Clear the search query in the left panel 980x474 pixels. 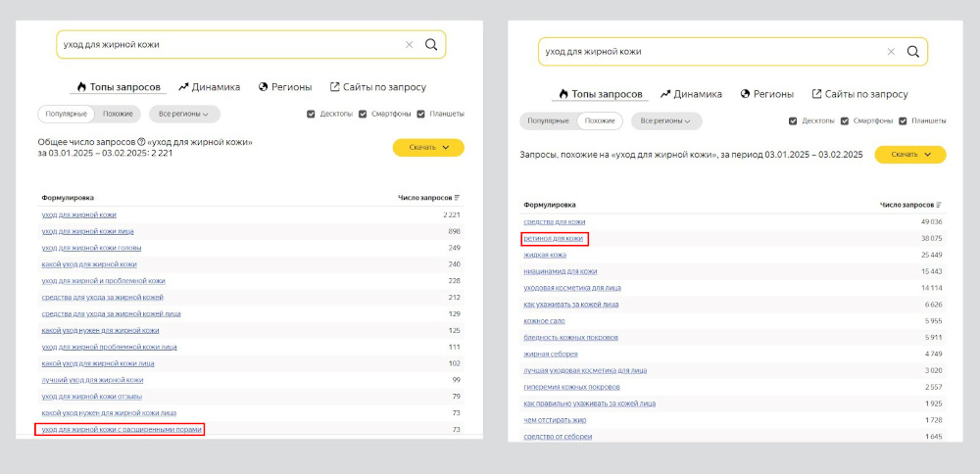pos(410,44)
